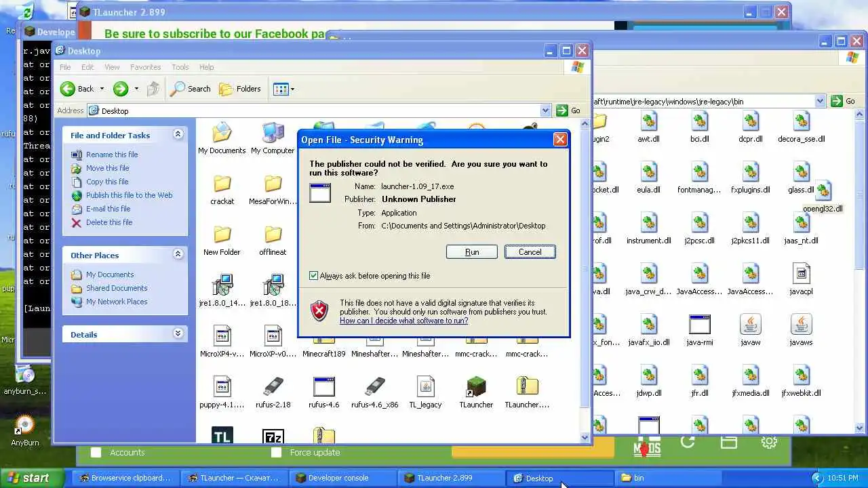The width and height of the screenshot is (868, 488).
Task: Click the Up folder icon
Action: pyautogui.click(x=153, y=89)
